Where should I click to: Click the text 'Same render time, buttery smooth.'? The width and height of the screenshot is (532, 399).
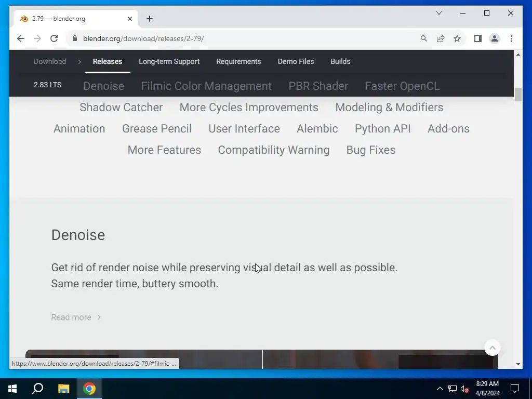click(x=135, y=284)
